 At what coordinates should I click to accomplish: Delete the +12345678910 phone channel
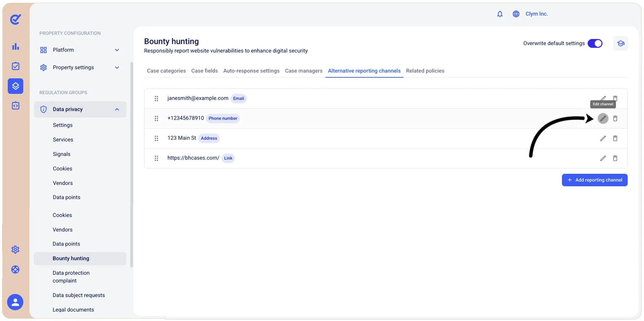(x=615, y=118)
